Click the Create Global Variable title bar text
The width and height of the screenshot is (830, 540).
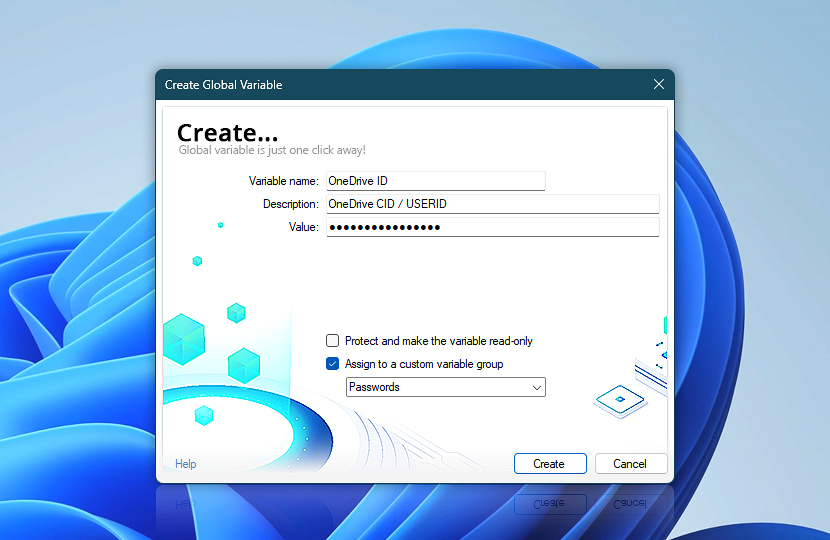[x=224, y=85]
